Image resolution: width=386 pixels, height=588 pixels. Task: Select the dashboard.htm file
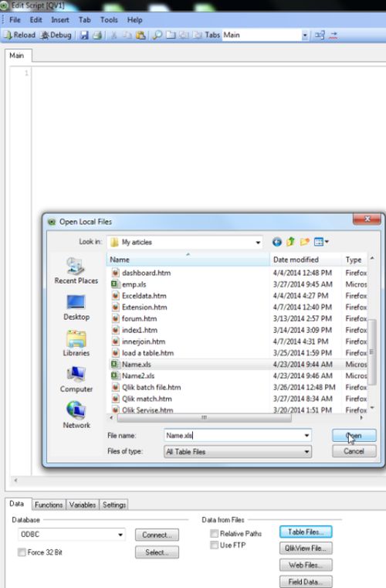pyautogui.click(x=146, y=273)
